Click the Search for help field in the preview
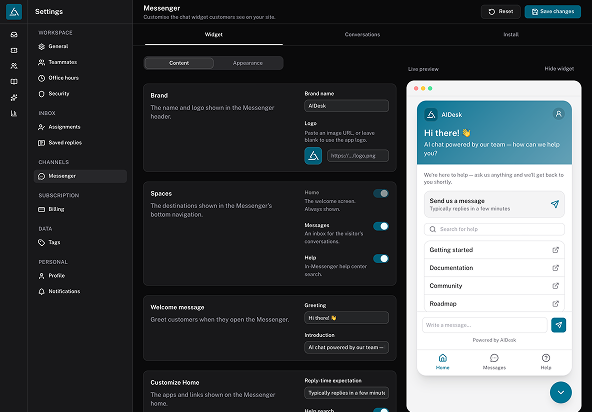This screenshot has width=592, height=412. click(x=494, y=229)
